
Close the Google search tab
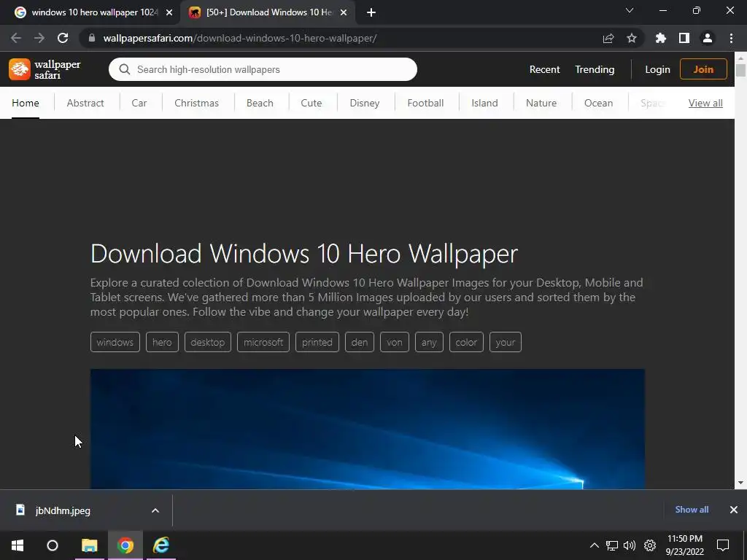[x=169, y=12]
